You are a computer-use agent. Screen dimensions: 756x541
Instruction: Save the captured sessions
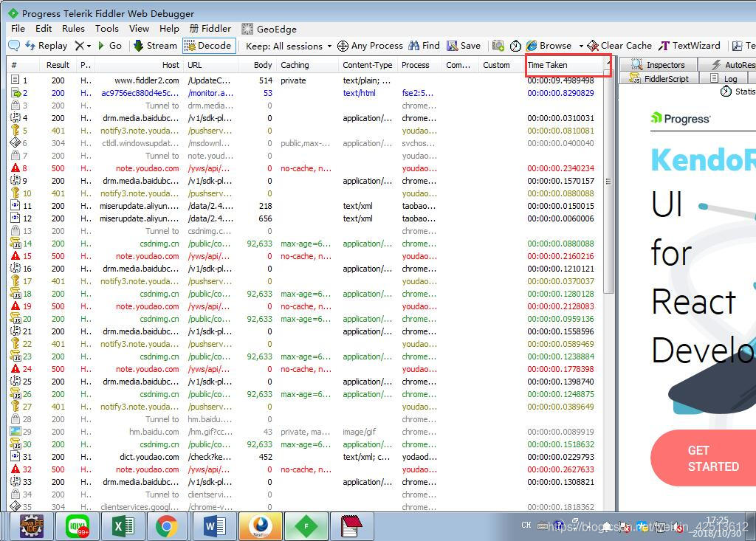(464, 45)
